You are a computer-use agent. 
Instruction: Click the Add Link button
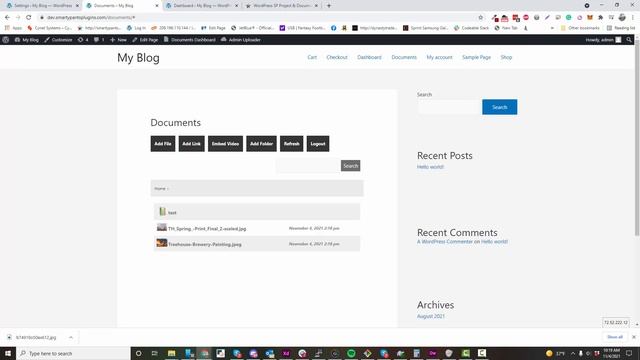191,144
